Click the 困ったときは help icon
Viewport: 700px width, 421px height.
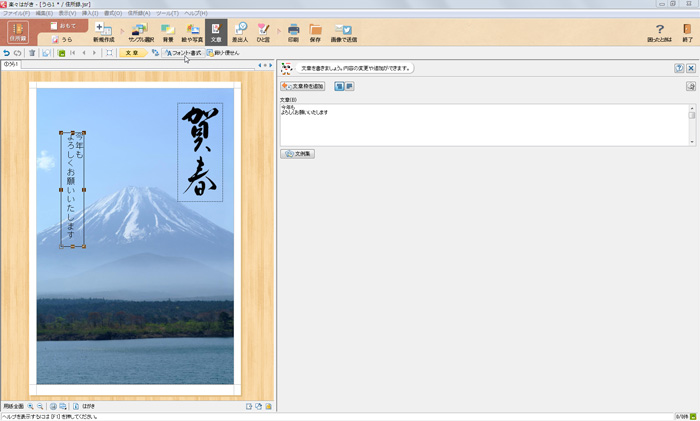pos(659,32)
